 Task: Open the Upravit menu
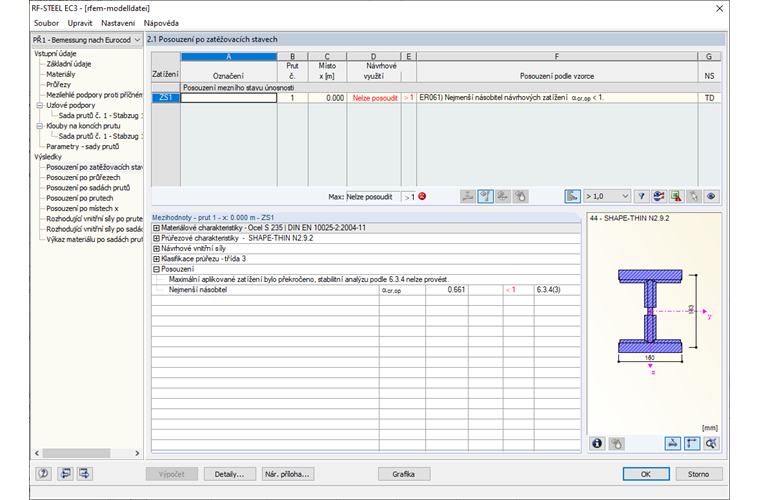click(80, 23)
